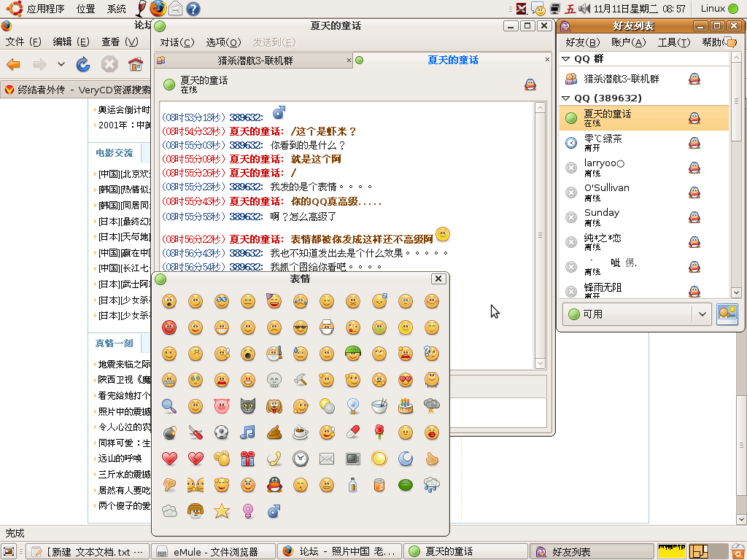This screenshot has height=560, width=747.
Task: Switch to 新建 文本文档.txt taskbar window
Action: [x=88, y=551]
